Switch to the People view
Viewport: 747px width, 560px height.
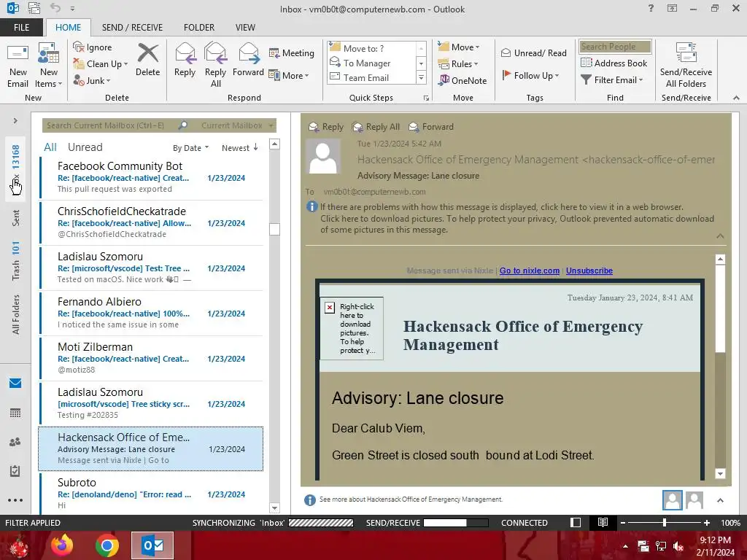(x=15, y=442)
